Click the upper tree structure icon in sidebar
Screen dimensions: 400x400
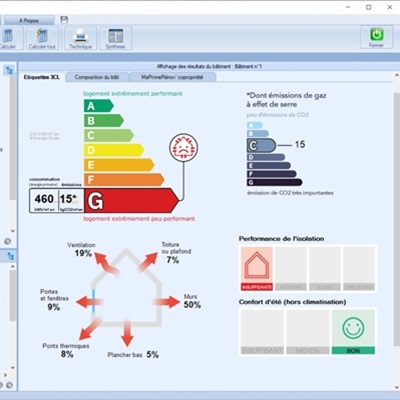click(x=9, y=70)
